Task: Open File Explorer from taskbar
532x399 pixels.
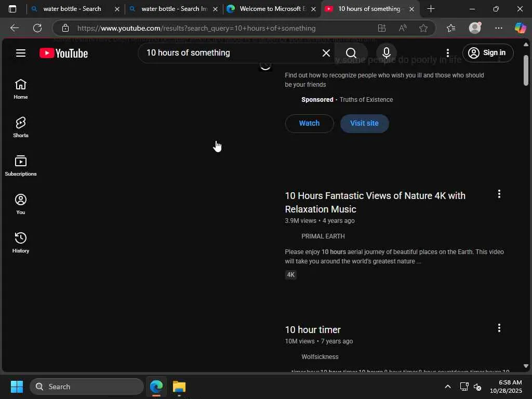Action: click(179, 387)
